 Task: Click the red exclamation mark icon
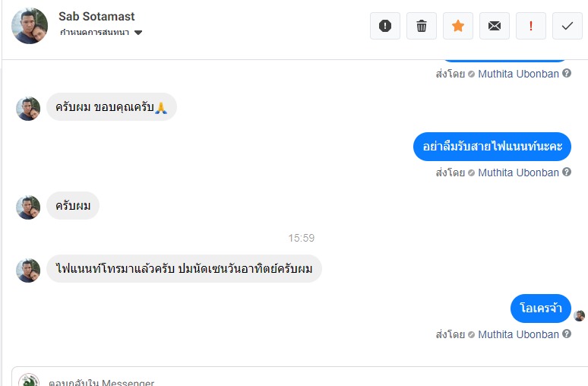pyautogui.click(x=531, y=26)
